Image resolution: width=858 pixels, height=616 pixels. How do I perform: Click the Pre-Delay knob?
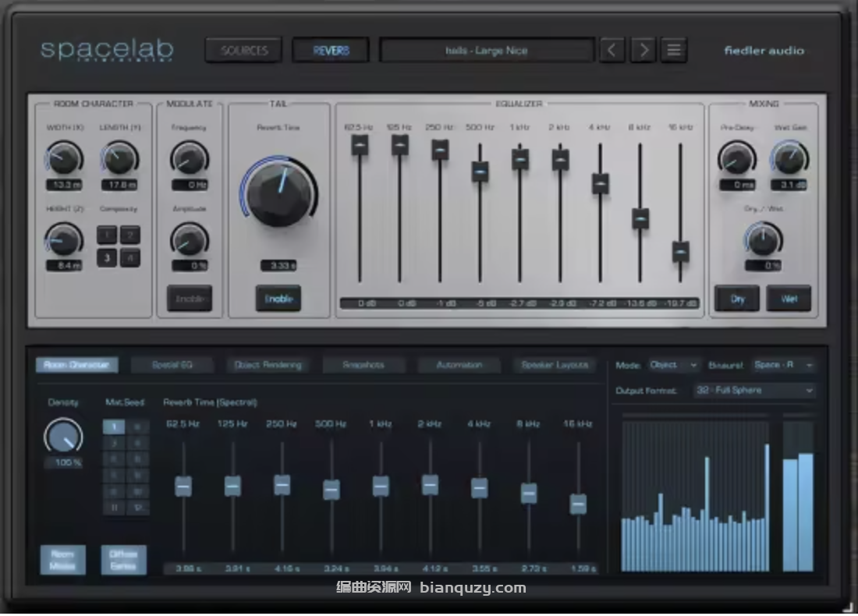tap(737, 158)
